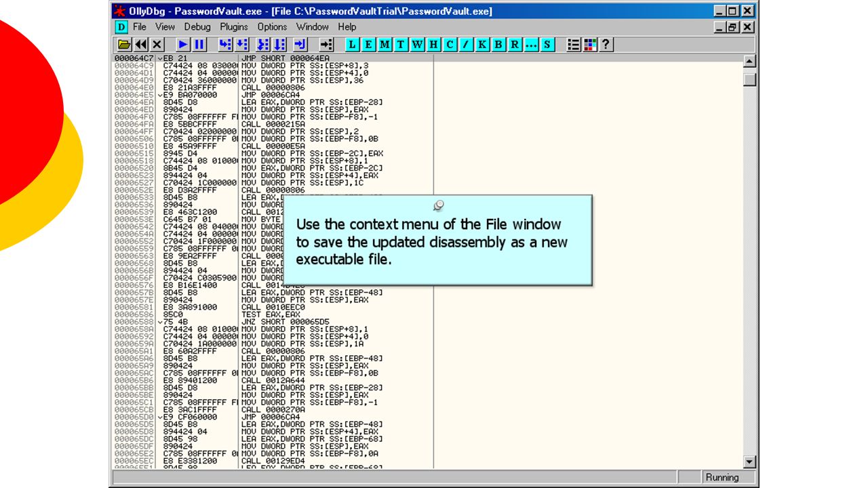This screenshot has height=488, width=868.
Task: Open Handles window with H button
Action: [433, 45]
